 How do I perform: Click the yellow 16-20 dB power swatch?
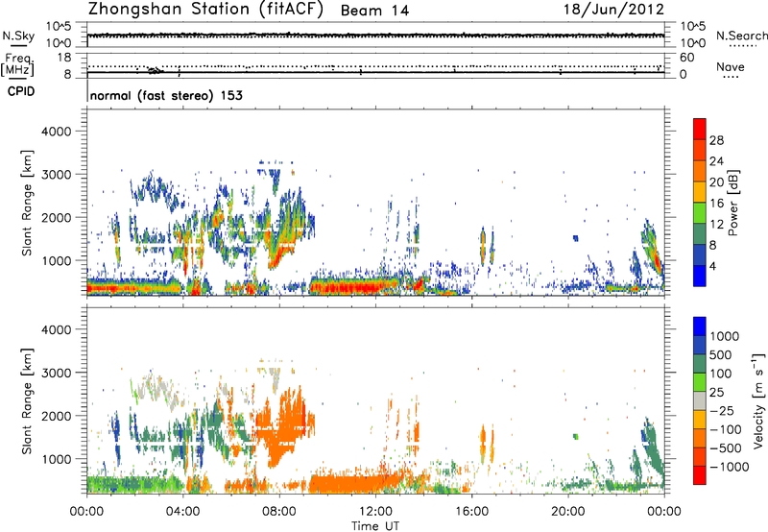[700, 192]
